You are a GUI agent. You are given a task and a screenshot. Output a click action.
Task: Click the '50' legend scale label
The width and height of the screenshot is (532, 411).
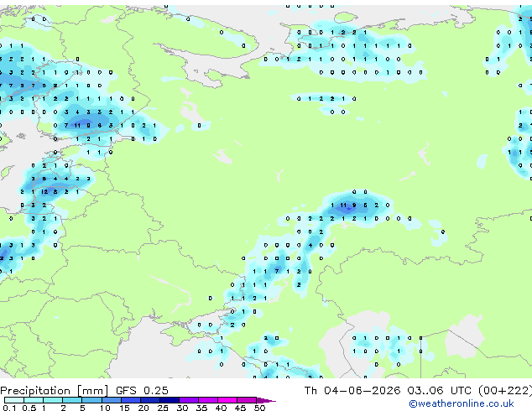click(x=260, y=408)
